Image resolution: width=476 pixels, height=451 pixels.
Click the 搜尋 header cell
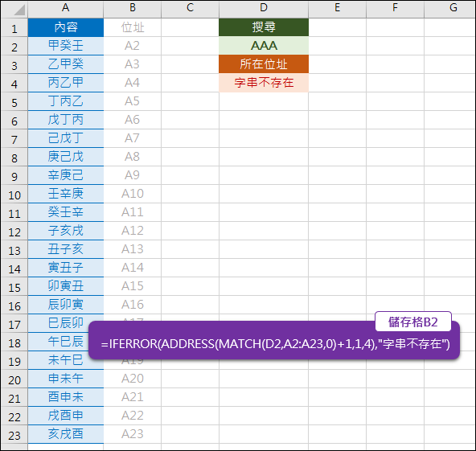pyautogui.click(x=264, y=27)
